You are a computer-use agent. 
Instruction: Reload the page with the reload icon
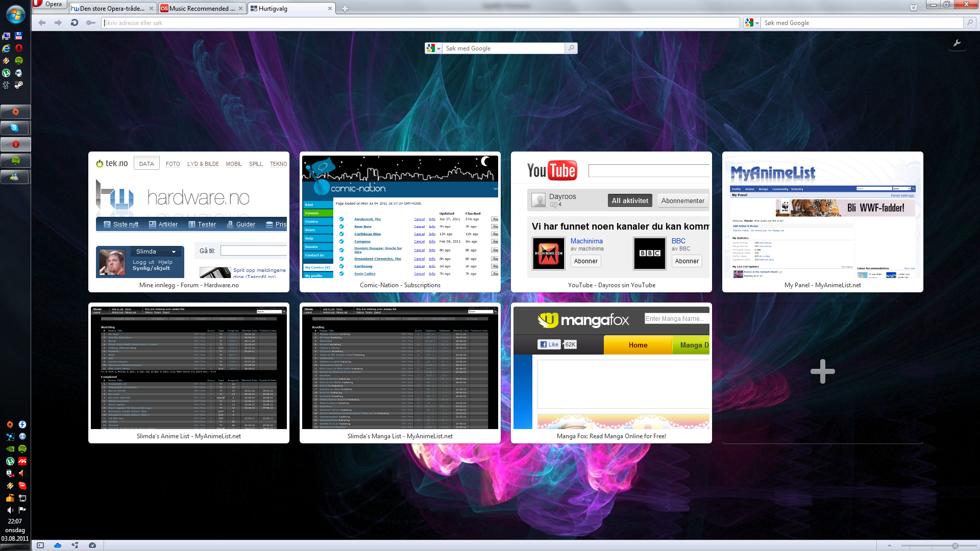[75, 23]
